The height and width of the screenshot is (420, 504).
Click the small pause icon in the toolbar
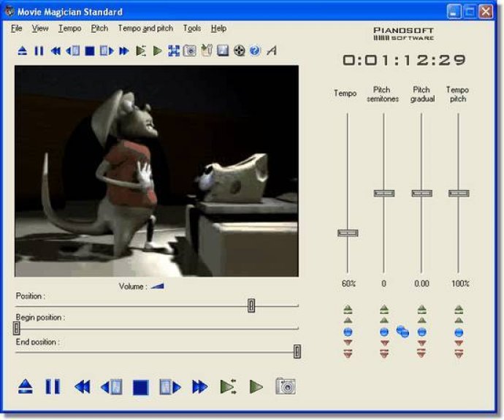point(39,51)
